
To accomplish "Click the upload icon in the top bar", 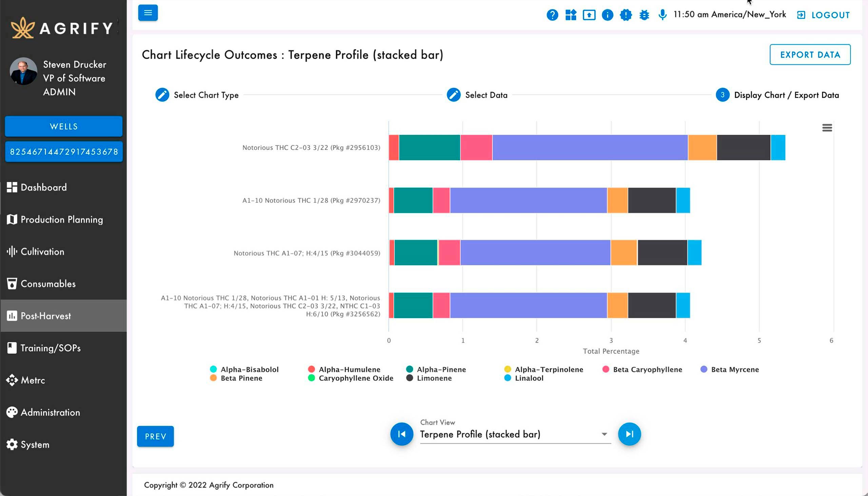I will click(589, 15).
